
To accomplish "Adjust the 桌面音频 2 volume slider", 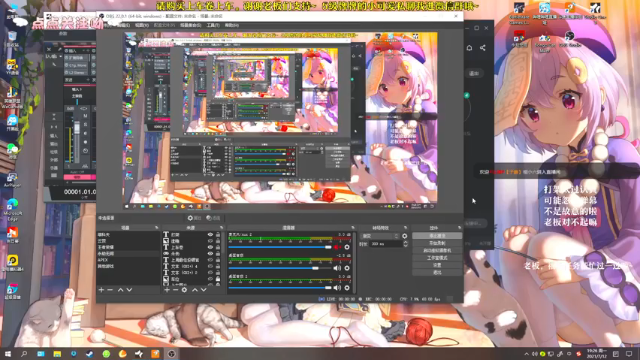I will 280,288.
